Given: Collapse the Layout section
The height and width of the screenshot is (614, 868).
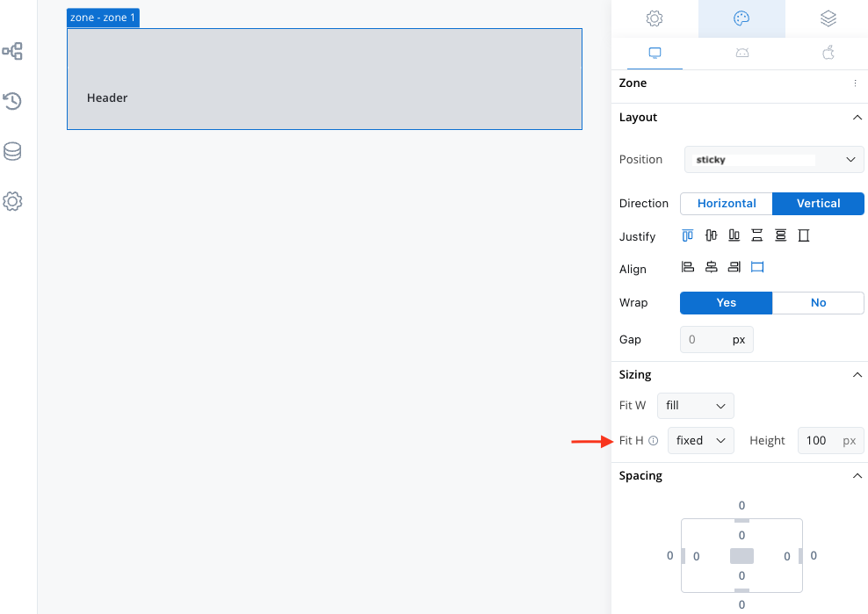Looking at the screenshot, I should [x=857, y=118].
